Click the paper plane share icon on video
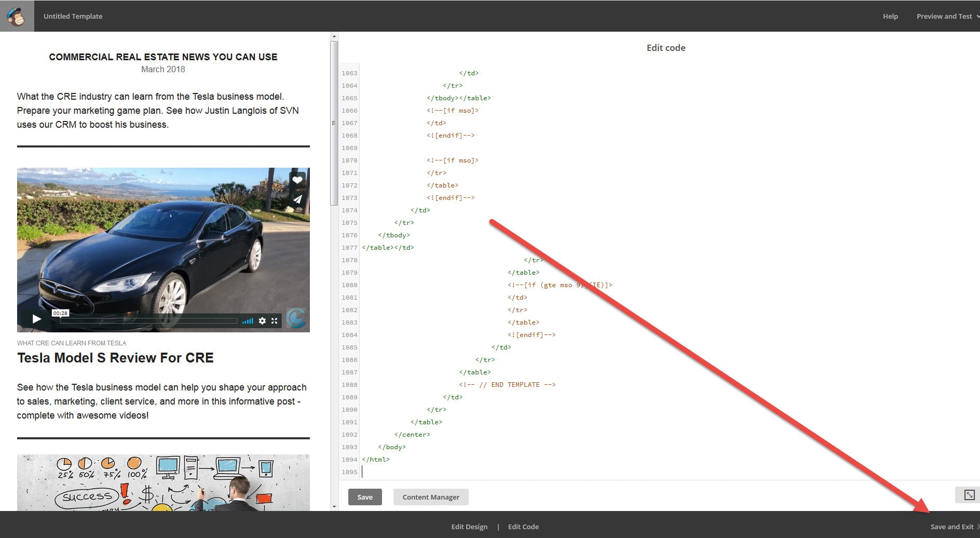The width and height of the screenshot is (980, 538). (x=297, y=199)
